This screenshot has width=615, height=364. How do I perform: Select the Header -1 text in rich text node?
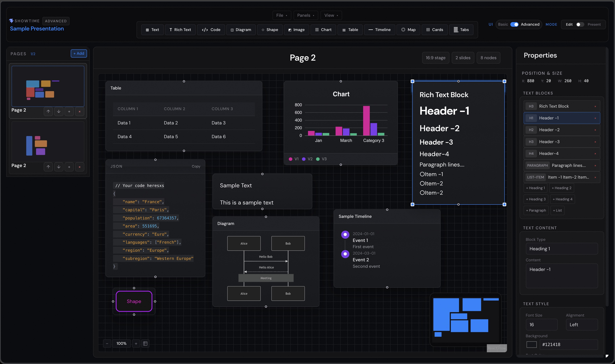(x=444, y=111)
